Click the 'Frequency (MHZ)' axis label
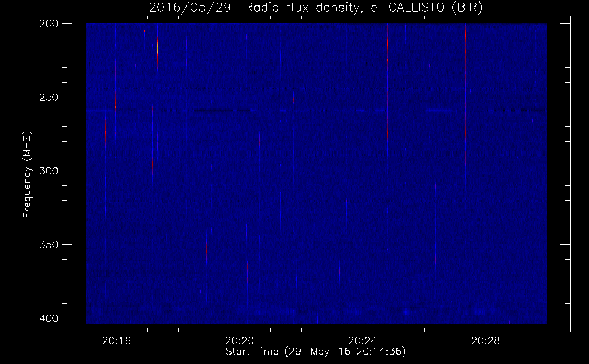This screenshot has width=589, height=364. point(27,175)
